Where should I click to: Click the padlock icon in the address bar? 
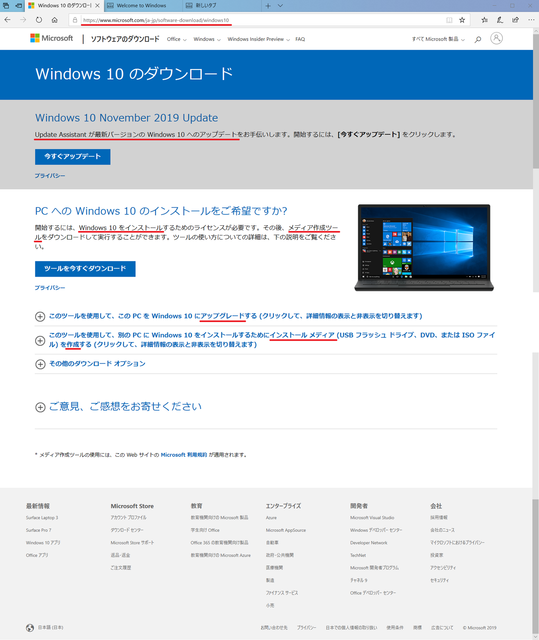pyautogui.click(x=75, y=20)
